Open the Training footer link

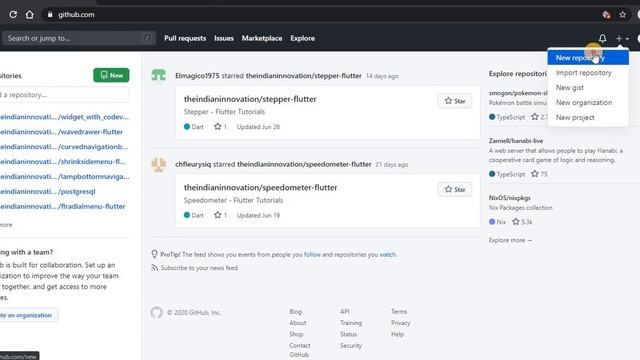coord(351,323)
